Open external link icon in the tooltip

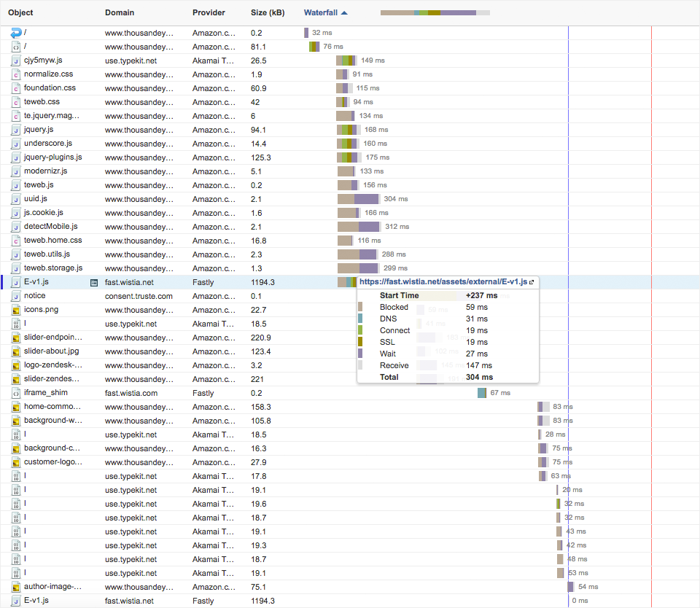(532, 282)
